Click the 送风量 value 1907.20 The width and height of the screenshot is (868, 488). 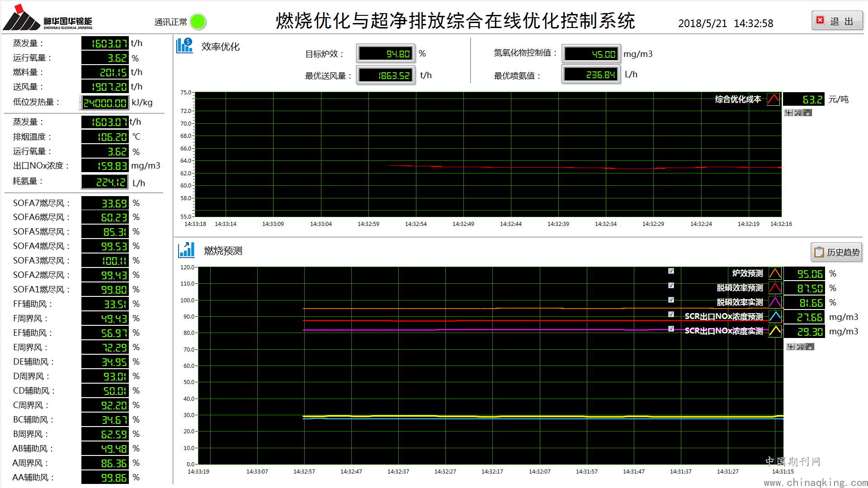tap(105, 87)
